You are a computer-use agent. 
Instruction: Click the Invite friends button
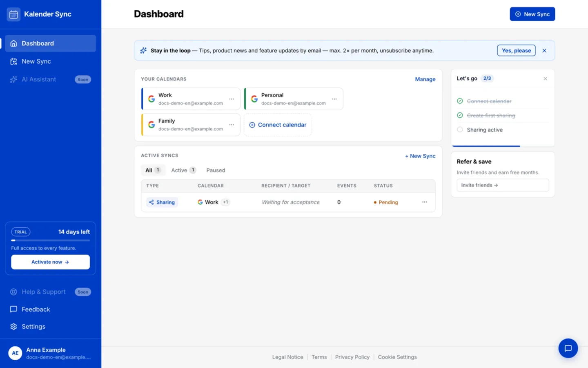[x=503, y=185]
